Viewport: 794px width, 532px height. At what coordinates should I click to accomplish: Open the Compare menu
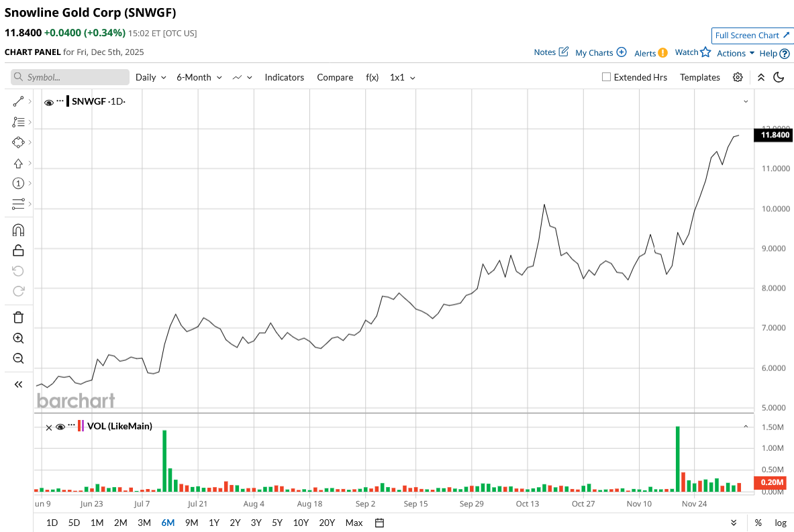tap(335, 77)
